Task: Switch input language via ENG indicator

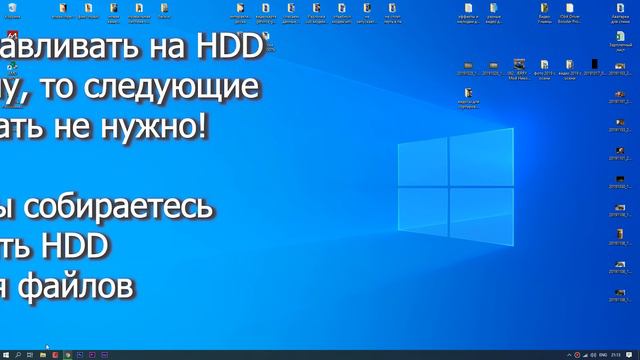Action: [603, 355]
